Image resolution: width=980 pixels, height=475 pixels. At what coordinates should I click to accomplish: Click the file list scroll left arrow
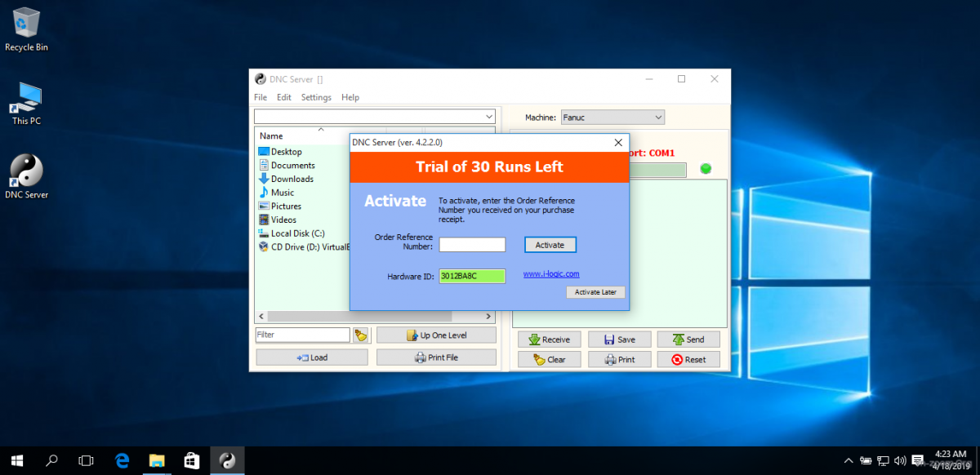point(261,316)
